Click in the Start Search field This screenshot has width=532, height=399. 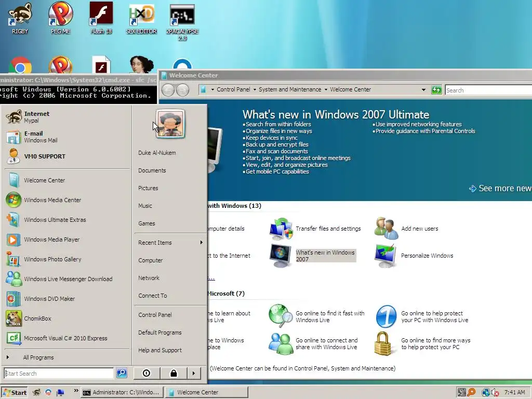coord(59,373)
